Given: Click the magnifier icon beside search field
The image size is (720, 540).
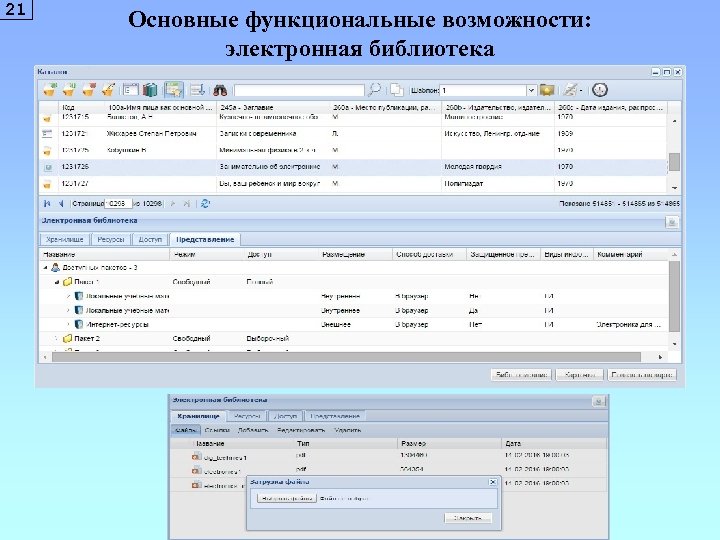Looking at the screenshot, I should 374,90.
